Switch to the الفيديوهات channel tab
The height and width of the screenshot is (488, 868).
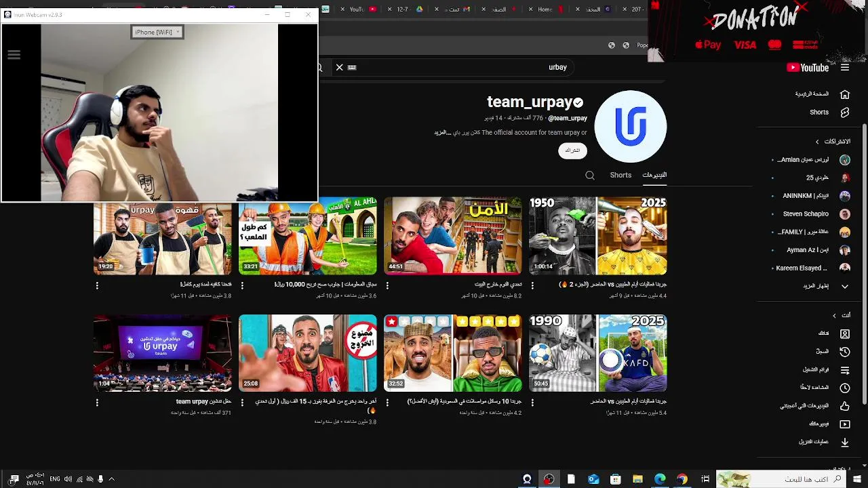point(654,175)
